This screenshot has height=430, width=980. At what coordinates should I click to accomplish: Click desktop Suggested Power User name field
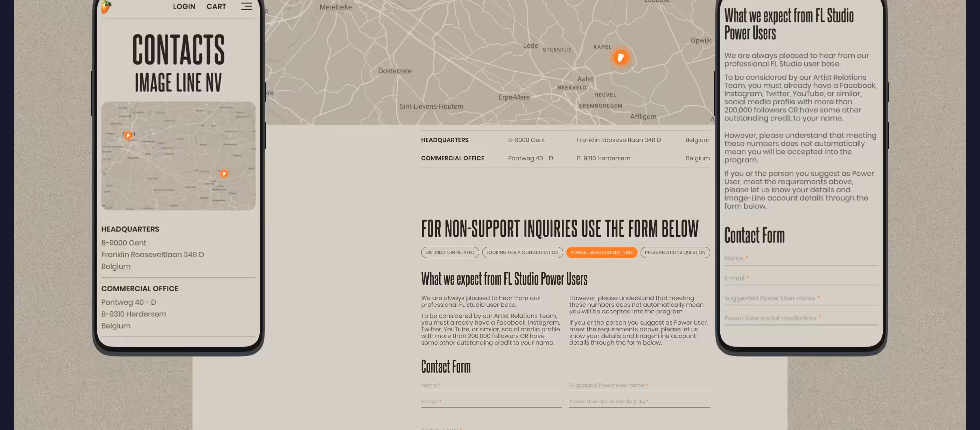639,386
